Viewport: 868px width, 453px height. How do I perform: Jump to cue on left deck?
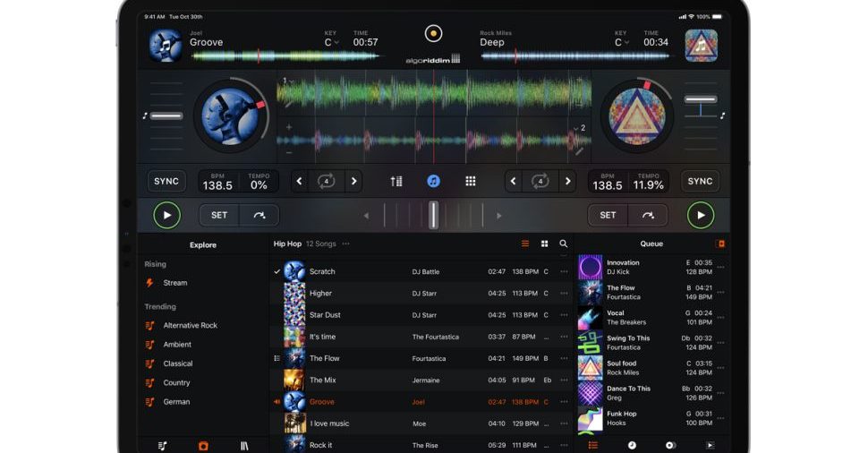(x=260, y=216)
